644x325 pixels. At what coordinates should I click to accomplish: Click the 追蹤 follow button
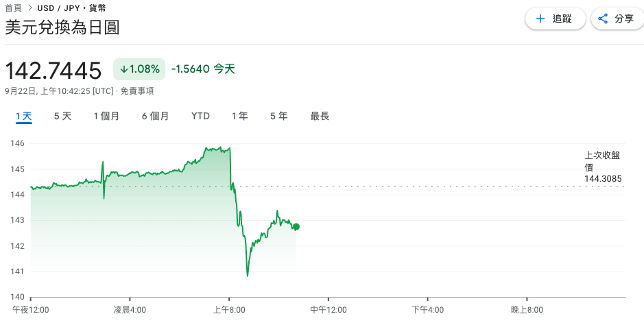[x=556, y=19]
